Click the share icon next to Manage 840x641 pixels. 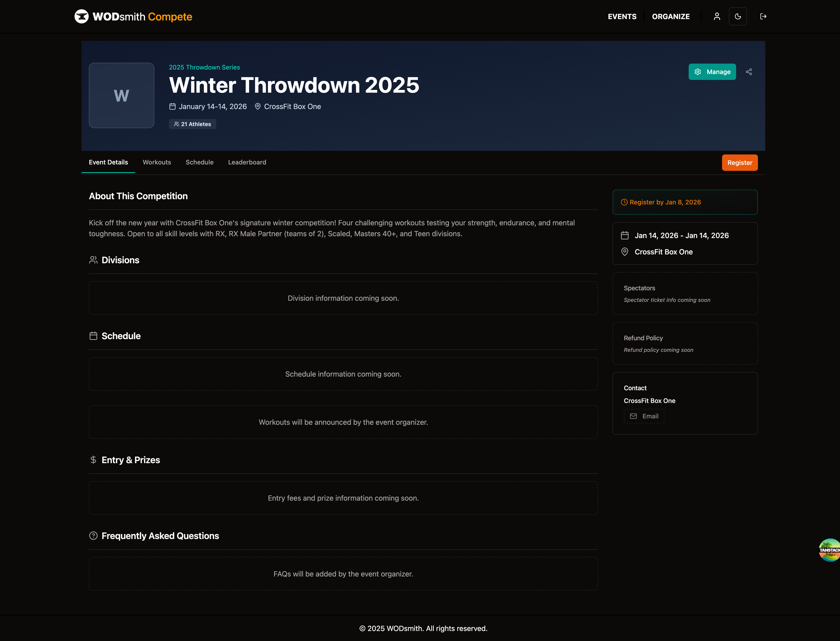[x=749, y=72]
